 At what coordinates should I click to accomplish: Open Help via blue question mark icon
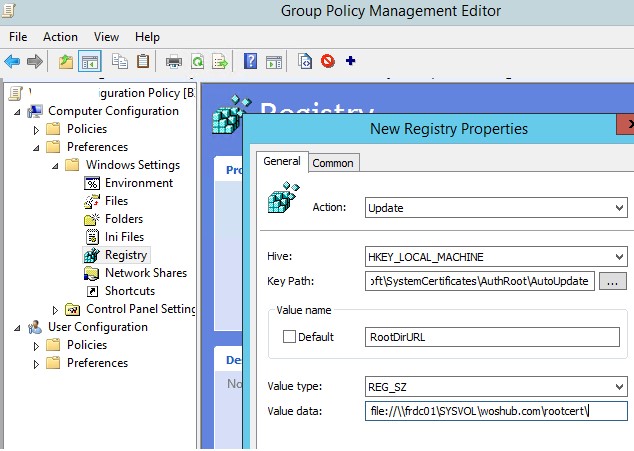(250, 62)
